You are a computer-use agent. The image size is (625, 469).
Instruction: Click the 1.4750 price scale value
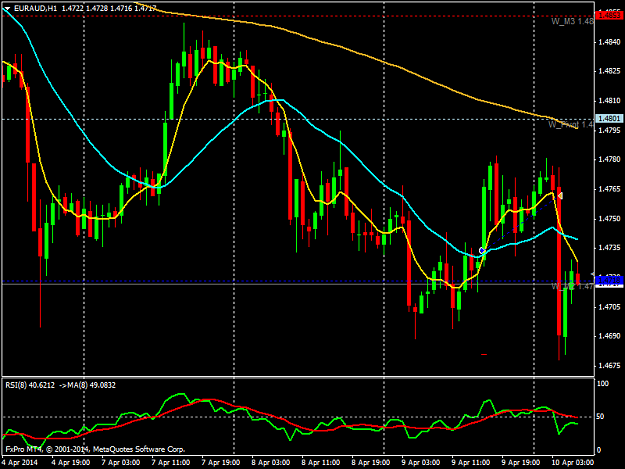(x=609, y=219)
